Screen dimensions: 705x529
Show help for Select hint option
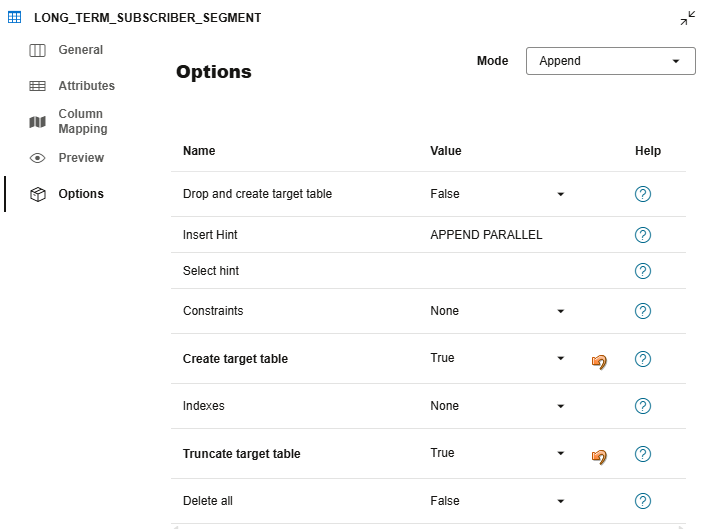pos(643,271)
